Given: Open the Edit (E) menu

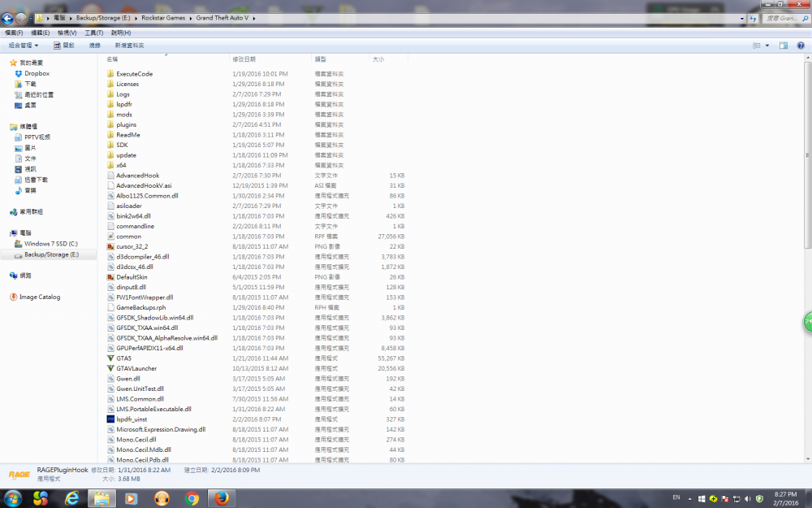Looking at the screenshot, I should click(x=41, y=33).
